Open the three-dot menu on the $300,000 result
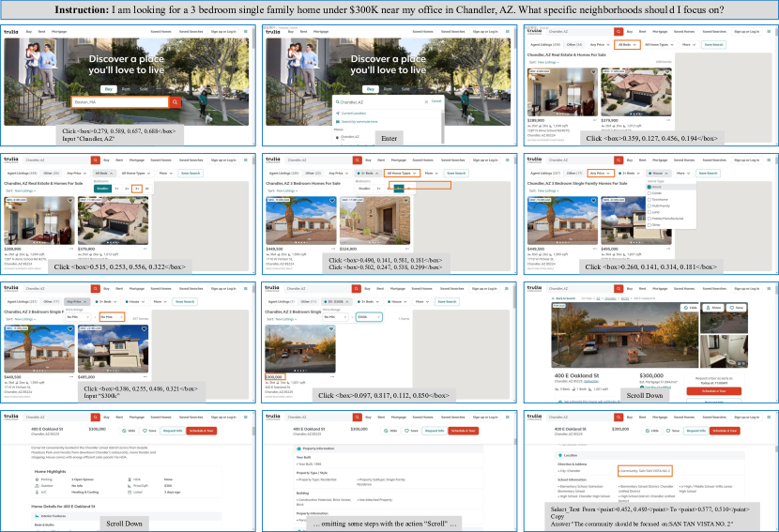 click(x=332, y=376)
